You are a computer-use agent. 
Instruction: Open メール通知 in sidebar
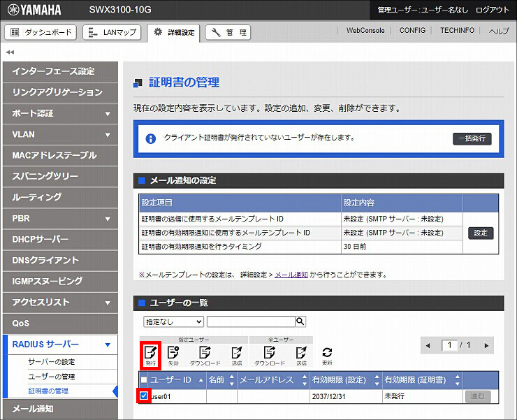(x=60, y=409)
